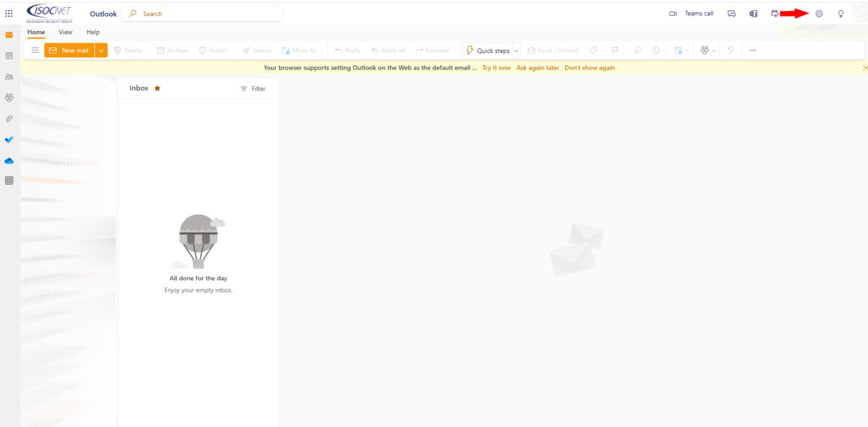Image resolution: width=868 pixels, height=427 pixels.
Task: Click inside the Search field
Action: 202,13
